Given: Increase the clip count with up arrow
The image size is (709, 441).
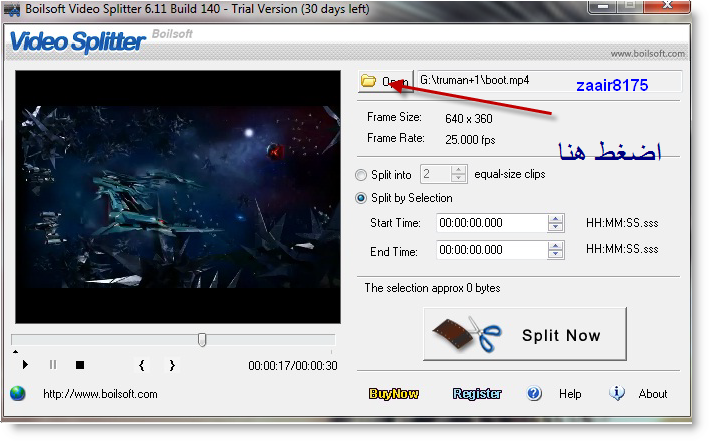Looking at the screenshot, I should coord(458,170).
